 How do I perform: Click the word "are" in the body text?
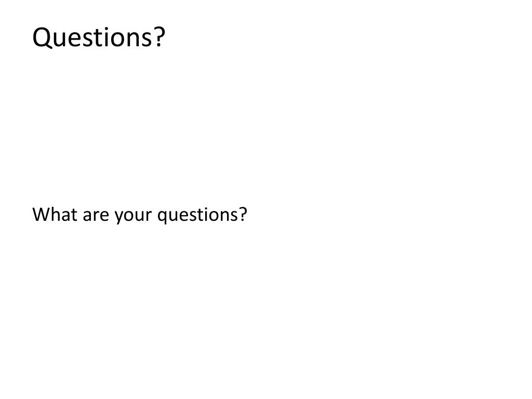[96, 216]
